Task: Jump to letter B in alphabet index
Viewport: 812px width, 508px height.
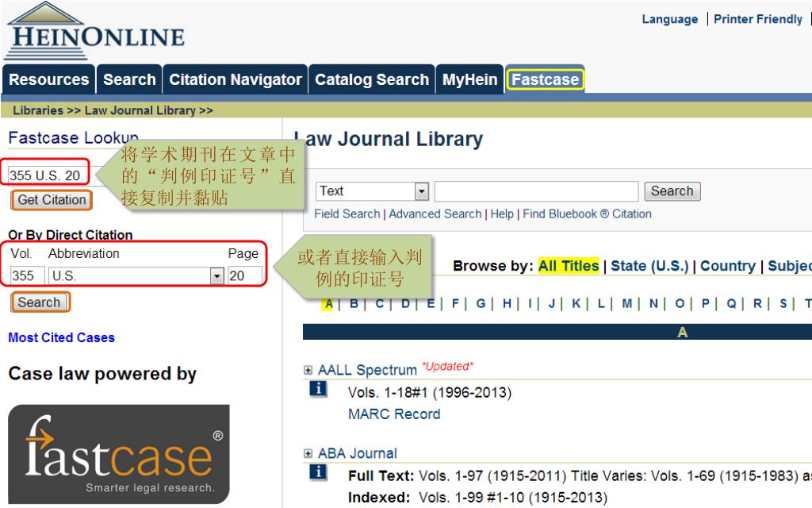Action: tap(354, 304)
